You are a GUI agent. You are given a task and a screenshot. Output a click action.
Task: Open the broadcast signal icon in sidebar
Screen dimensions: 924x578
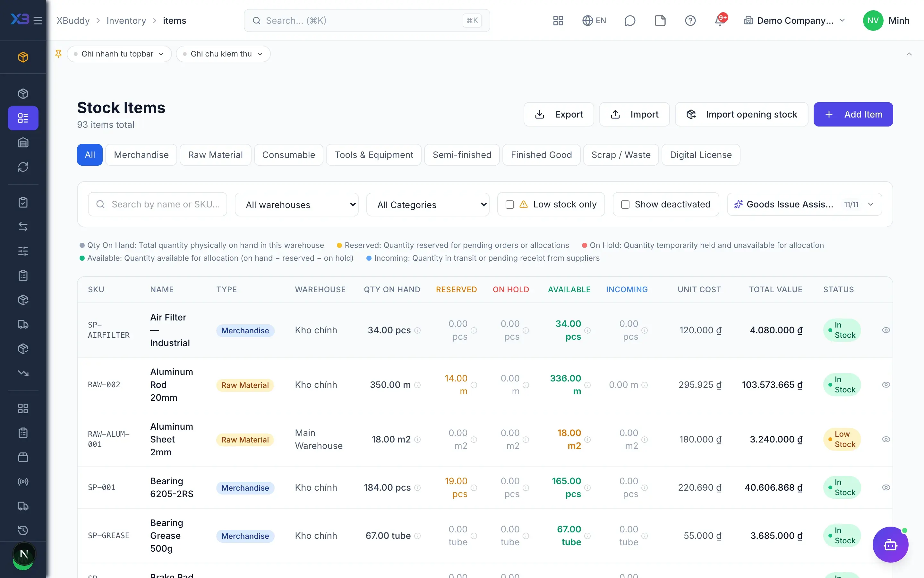coord(23,482)
